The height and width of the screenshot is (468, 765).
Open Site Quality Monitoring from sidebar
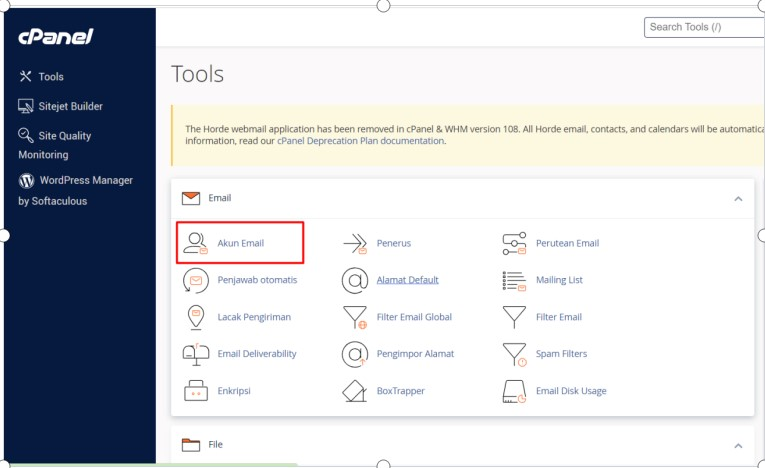pos(54,145)
